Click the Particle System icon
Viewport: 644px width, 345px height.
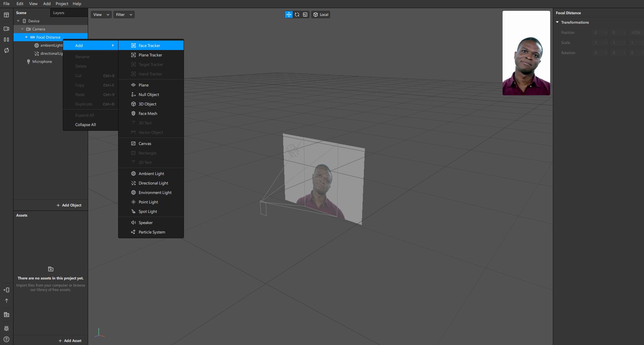133,232
